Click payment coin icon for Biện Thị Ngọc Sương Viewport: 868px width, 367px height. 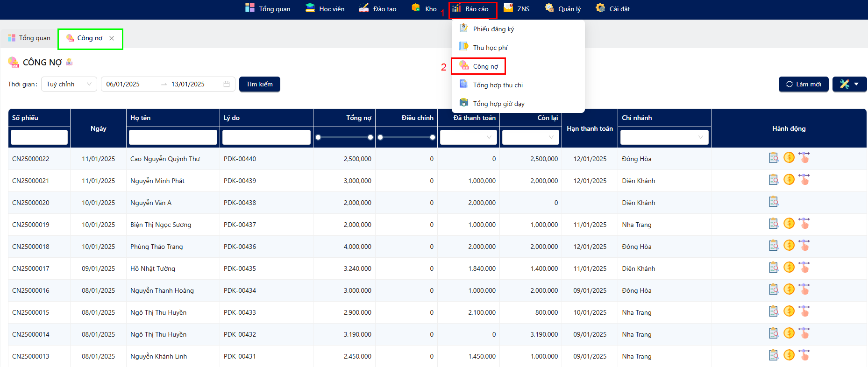pos(789,224)
